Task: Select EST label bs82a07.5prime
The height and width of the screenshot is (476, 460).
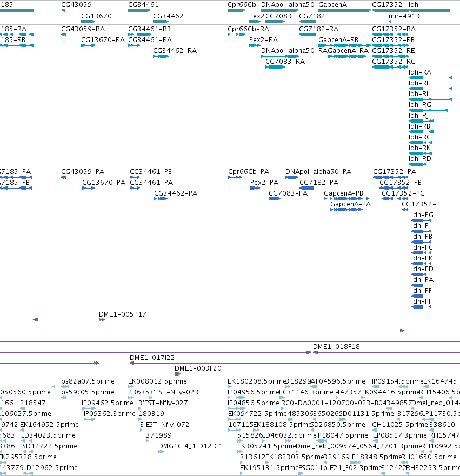Action: tap(88, 381)
